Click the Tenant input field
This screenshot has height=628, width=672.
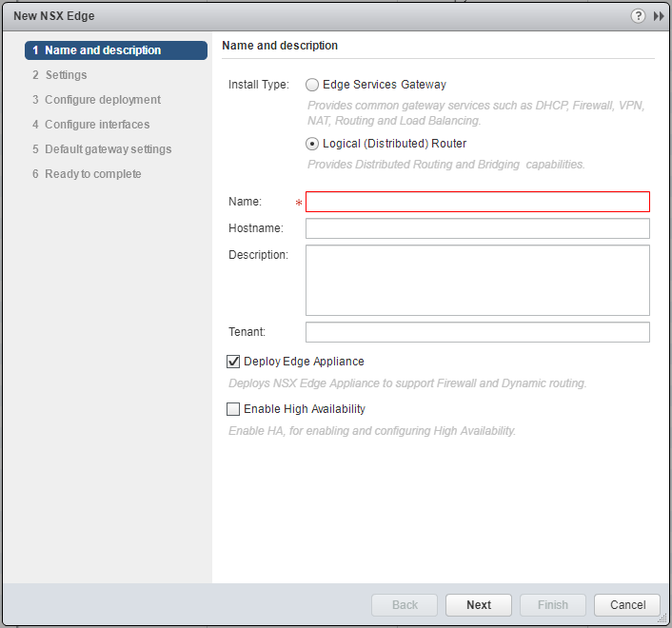[477, 332]
